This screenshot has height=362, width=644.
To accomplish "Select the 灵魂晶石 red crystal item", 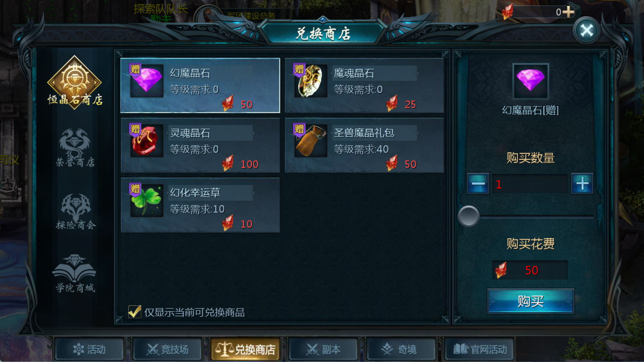I will point(200,145).
